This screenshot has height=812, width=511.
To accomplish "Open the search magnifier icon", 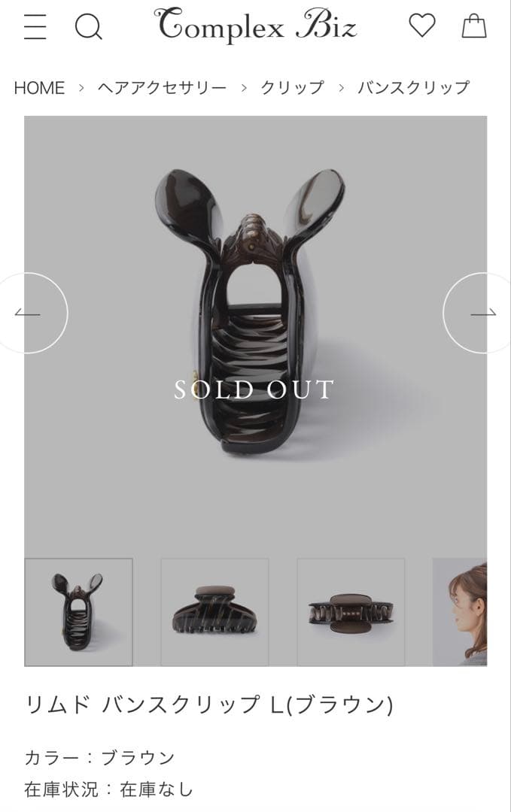I will 89,26.
